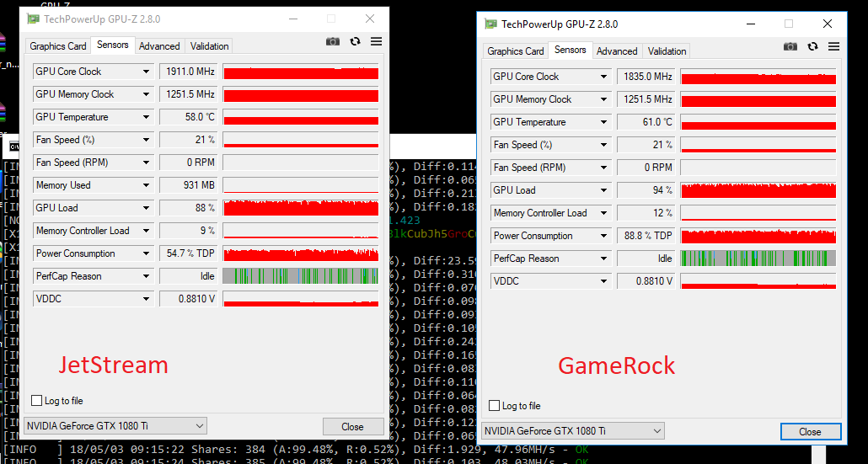This screenshot has height=464, width=868.
Task: Click 58.0 °C temperature value in JetStream window
Action: [189, 117]
